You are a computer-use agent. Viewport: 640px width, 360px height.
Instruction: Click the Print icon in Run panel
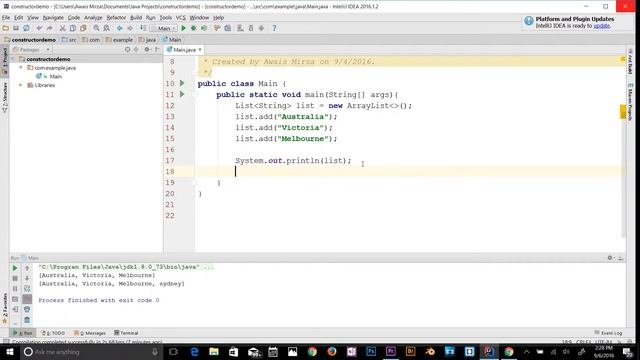pos(27,309)
